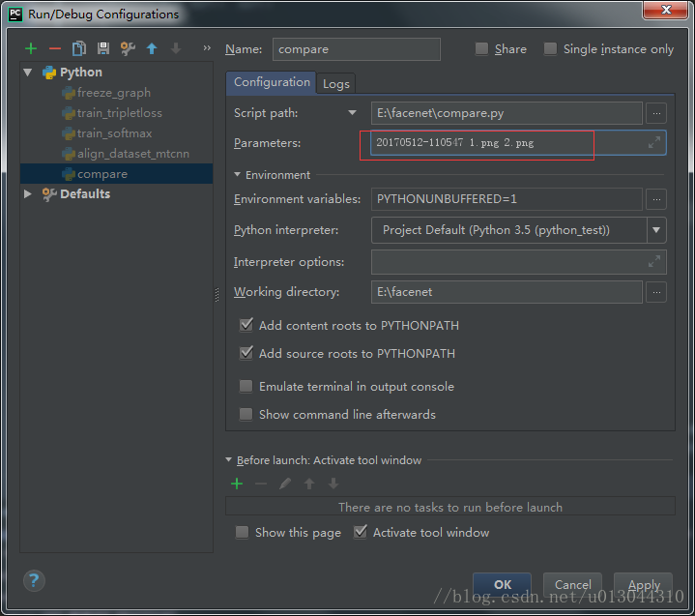
Task: Confirm with the OK button
Action: pyautogui.click(x=503, y=585)
